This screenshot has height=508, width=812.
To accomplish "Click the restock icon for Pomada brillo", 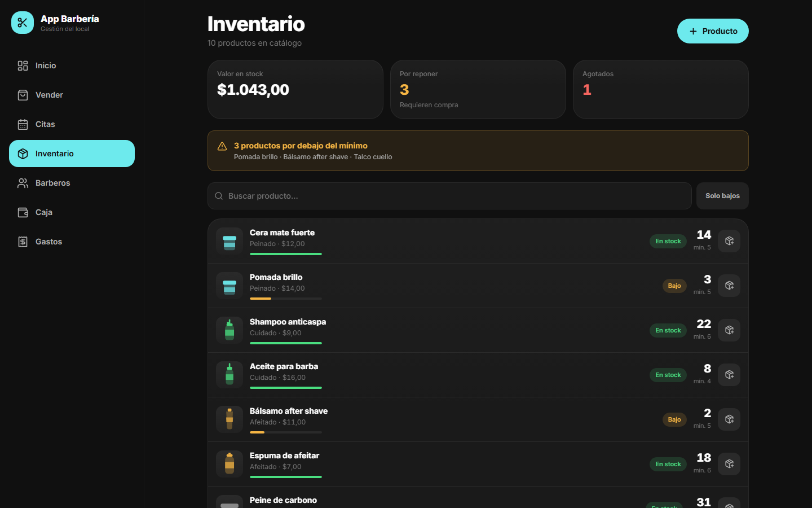I will 729,286.
